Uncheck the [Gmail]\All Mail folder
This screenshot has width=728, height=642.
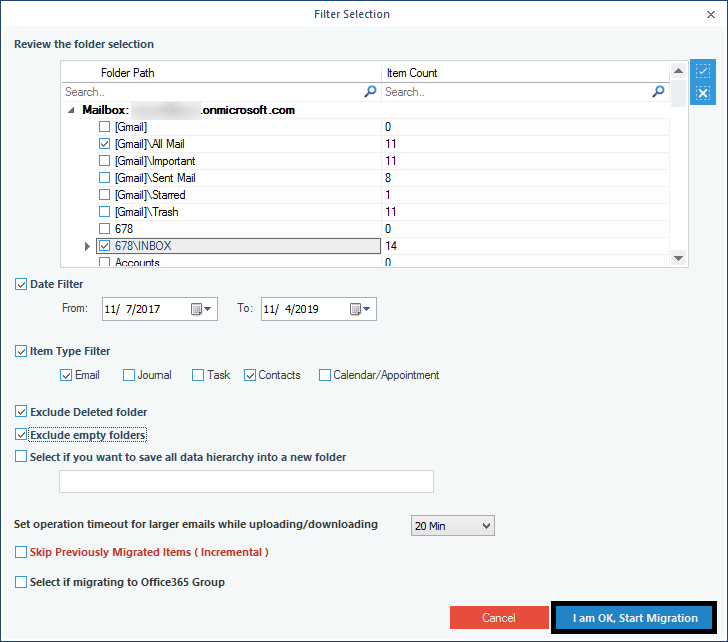(104, 144)
